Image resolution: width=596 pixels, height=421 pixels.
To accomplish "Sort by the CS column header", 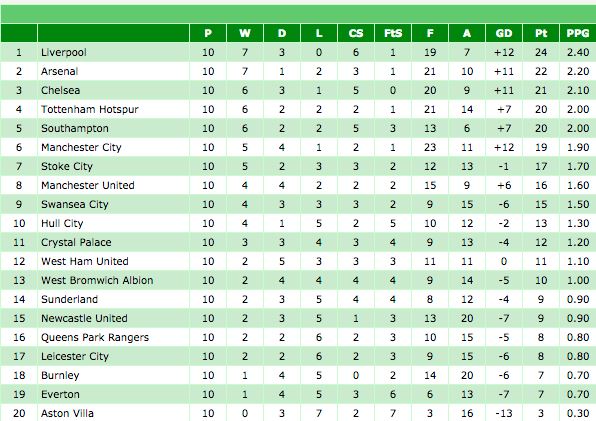I will coord(356,33).
